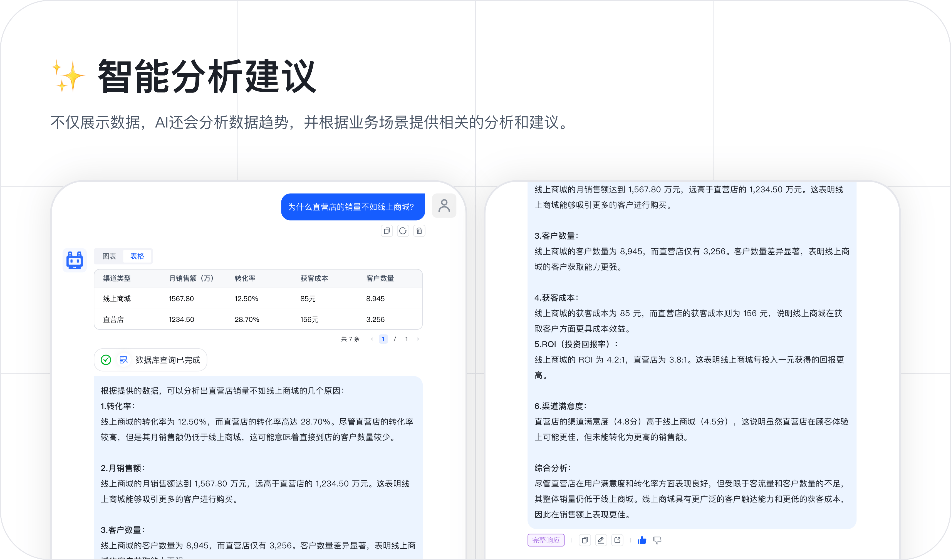Regenerate the AI response
The image size is (951, 560).
tap(403, 231)
